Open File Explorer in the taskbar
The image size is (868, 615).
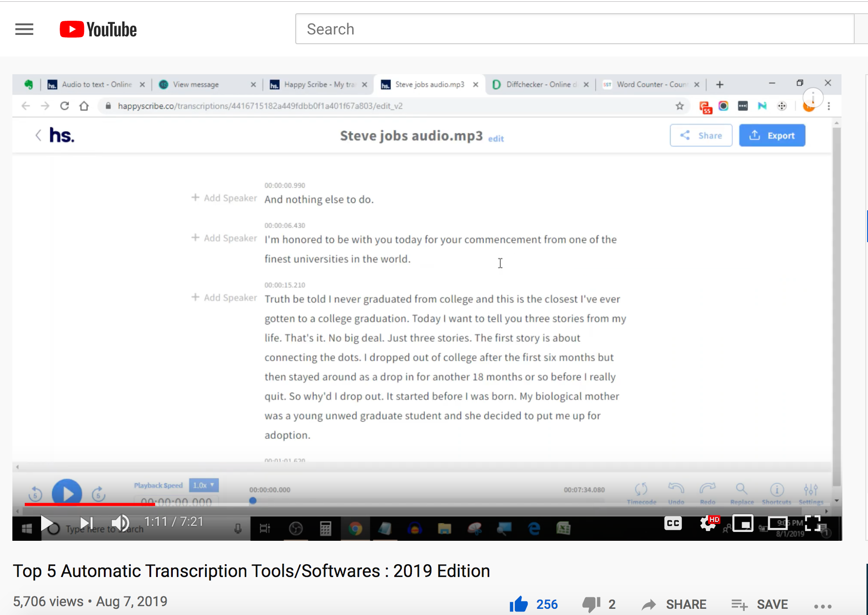point(445,528)
